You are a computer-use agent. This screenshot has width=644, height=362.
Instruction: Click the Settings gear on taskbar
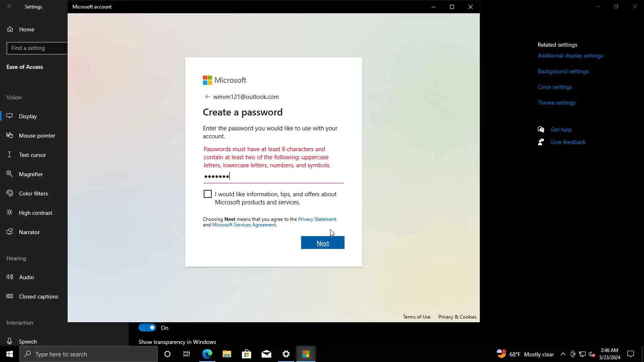[286, 354]
